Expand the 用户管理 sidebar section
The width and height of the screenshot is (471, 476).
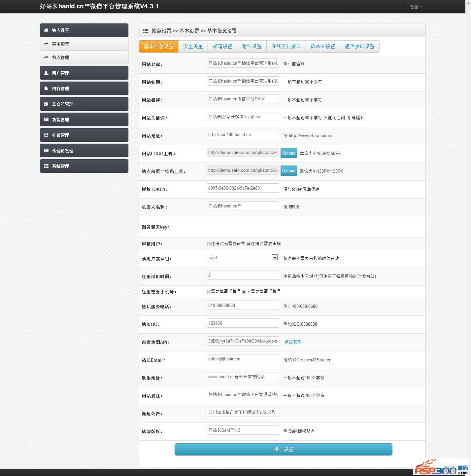click(84, 73)
